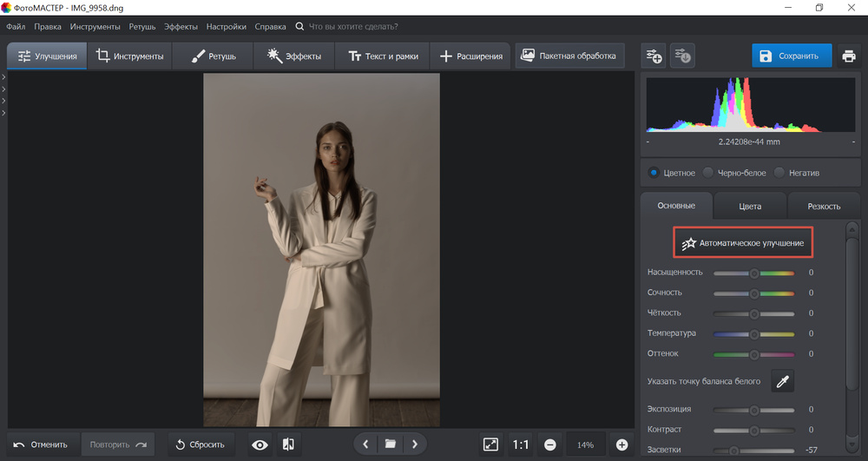Zoom in with the plus icon
The width and height of the screenshot is (868, 461).
coord(621,445)
